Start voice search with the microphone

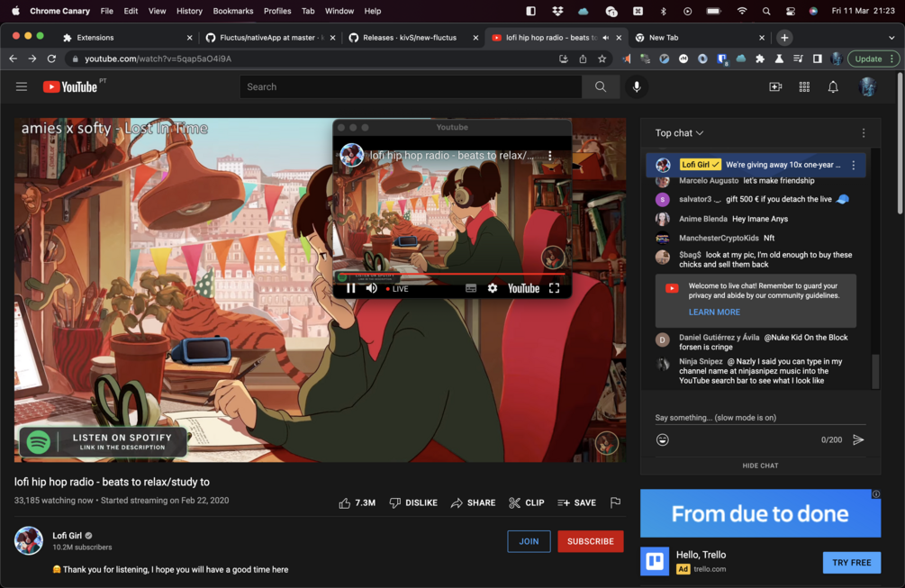[637, 86]
